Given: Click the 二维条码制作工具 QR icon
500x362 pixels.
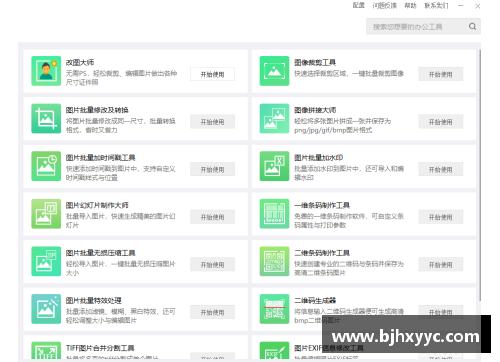Looking at the screenshot, I should pos(274,261).
